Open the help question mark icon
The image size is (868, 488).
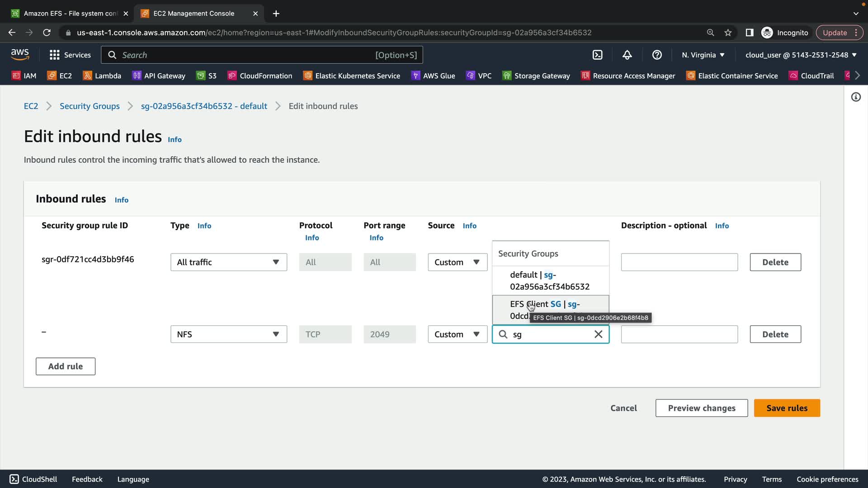pyautogui.click(x=657, y=55)
